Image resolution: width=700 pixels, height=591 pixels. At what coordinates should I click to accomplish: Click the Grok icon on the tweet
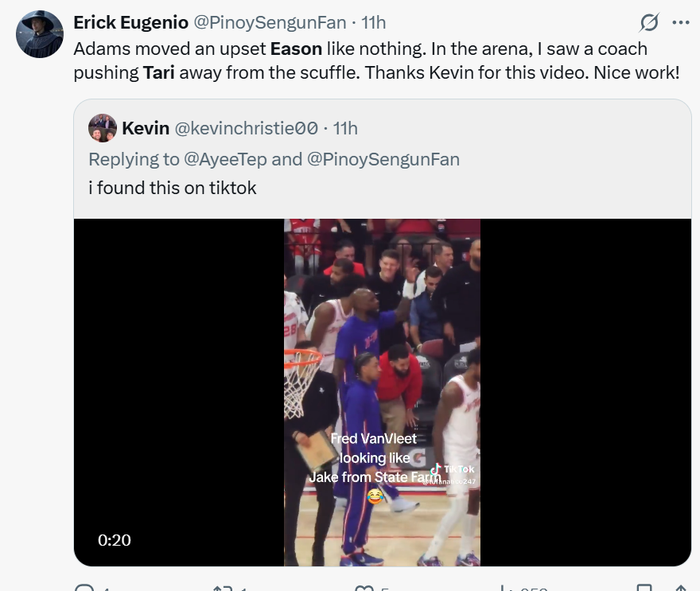[x=649, y=22]
